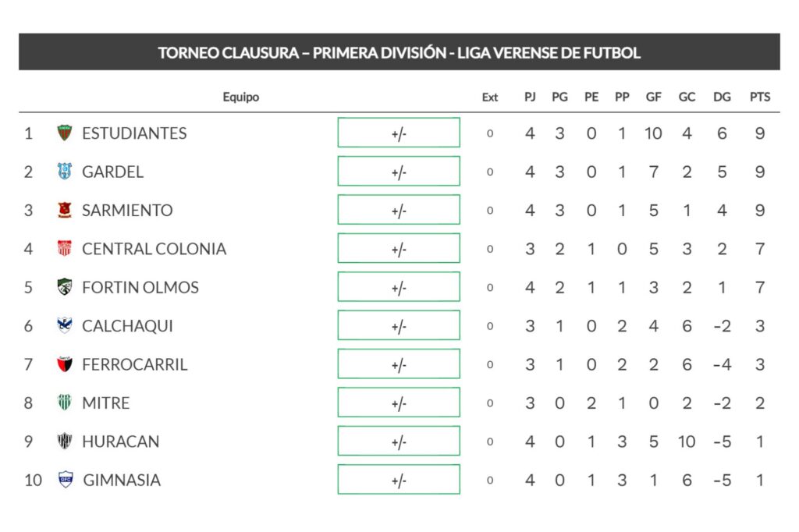The width and height of the screenshot is (799, 532).
Task: Click the Estudiantes team crest icon
Action: (x=65, y=133)
